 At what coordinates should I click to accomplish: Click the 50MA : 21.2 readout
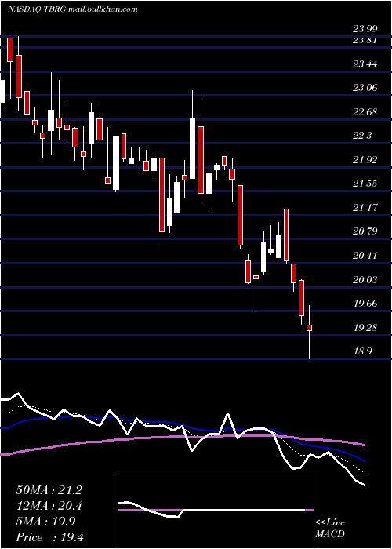coord(49,490)
